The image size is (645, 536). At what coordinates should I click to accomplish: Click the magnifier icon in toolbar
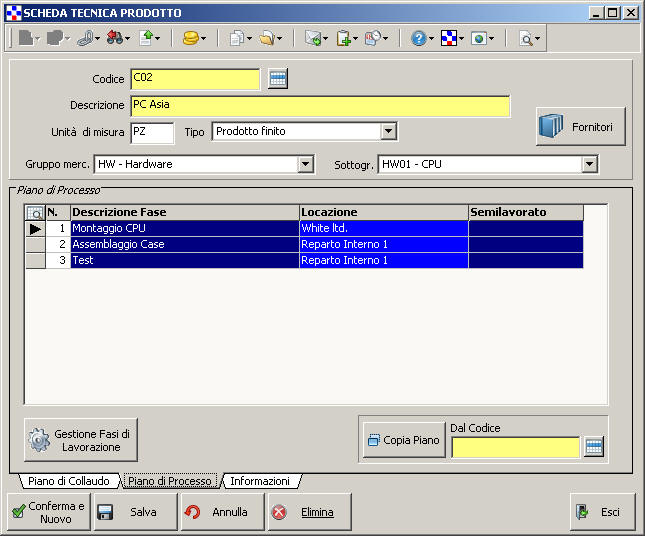(x=525, y=38)
